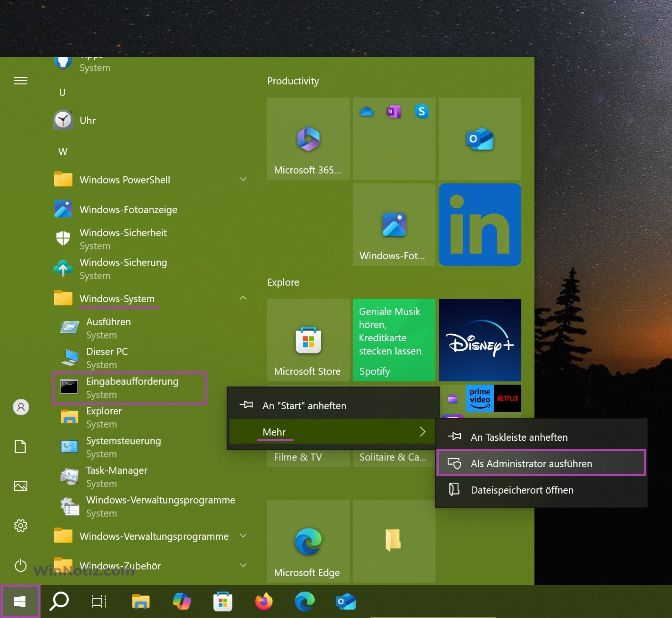The image size is (672, 618).
Task: Open the Power options icon
Action: [x=21, y=565]
